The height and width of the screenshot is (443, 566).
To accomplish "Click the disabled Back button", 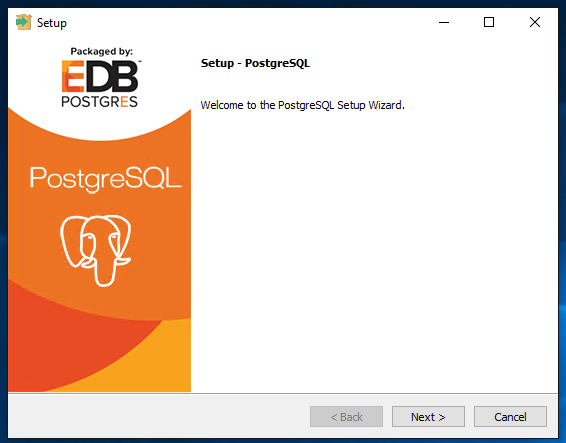I will [346, 417].
